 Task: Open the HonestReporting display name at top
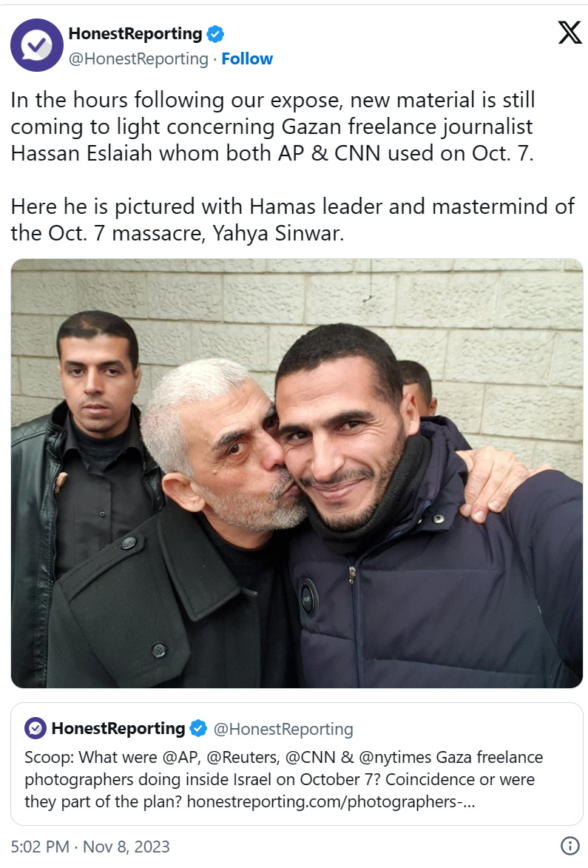tap(135, 34)
